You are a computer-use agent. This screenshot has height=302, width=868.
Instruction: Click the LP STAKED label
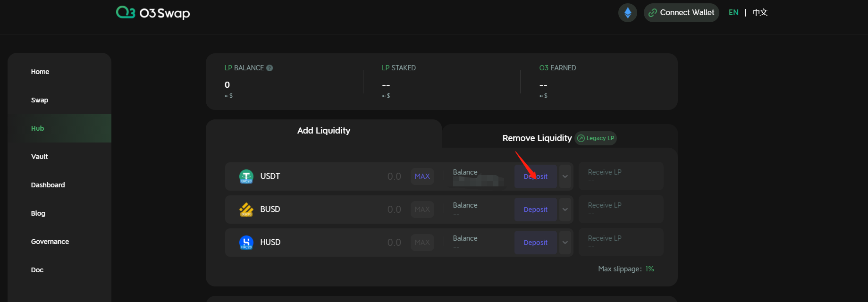[x=399, y=68]
